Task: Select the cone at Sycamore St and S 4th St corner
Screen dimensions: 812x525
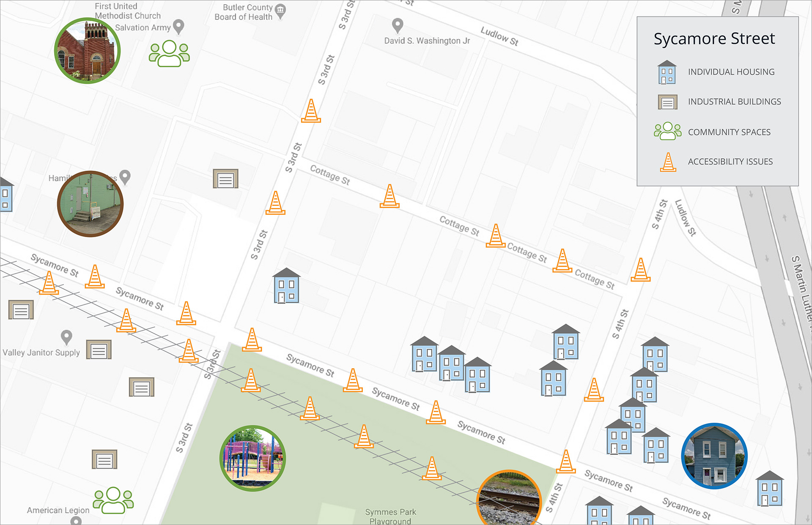Action: (566, 461)
